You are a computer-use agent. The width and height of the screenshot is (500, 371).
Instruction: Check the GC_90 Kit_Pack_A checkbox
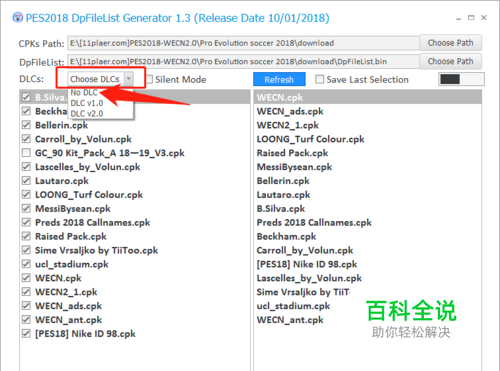point(26,153)
